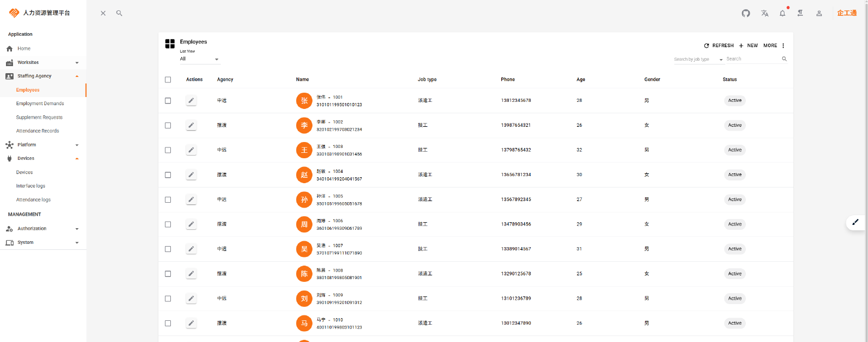The image size is (868, 342).
Task: Open Employment Demands in sidebar
Action: pos(40,104)
